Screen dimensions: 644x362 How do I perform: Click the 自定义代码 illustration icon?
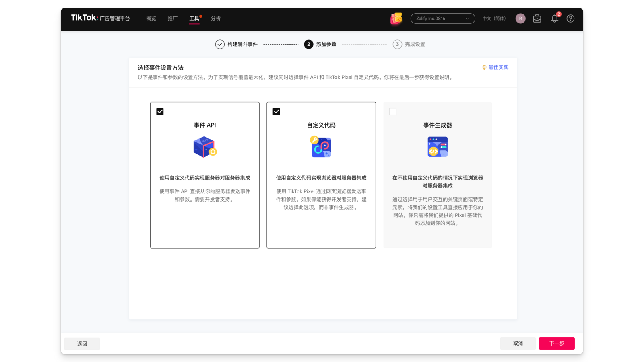pos(321,147)
